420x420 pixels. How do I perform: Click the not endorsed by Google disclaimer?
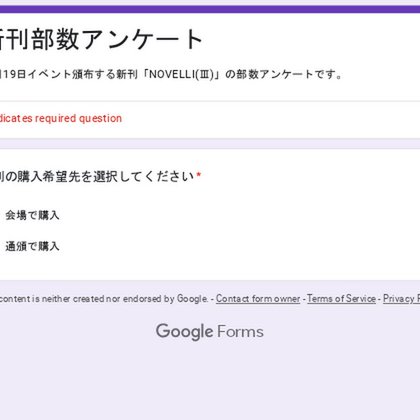[x=104, y=299]
